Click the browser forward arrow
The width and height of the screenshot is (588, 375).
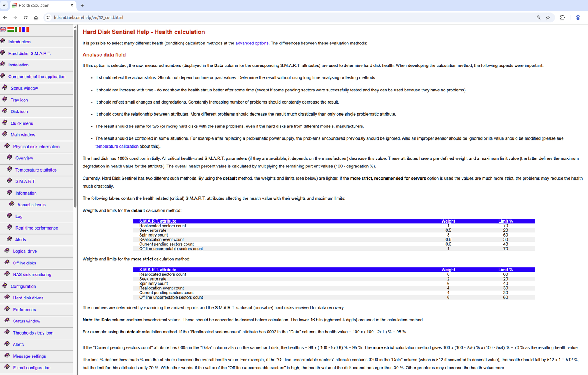(15, 18)
